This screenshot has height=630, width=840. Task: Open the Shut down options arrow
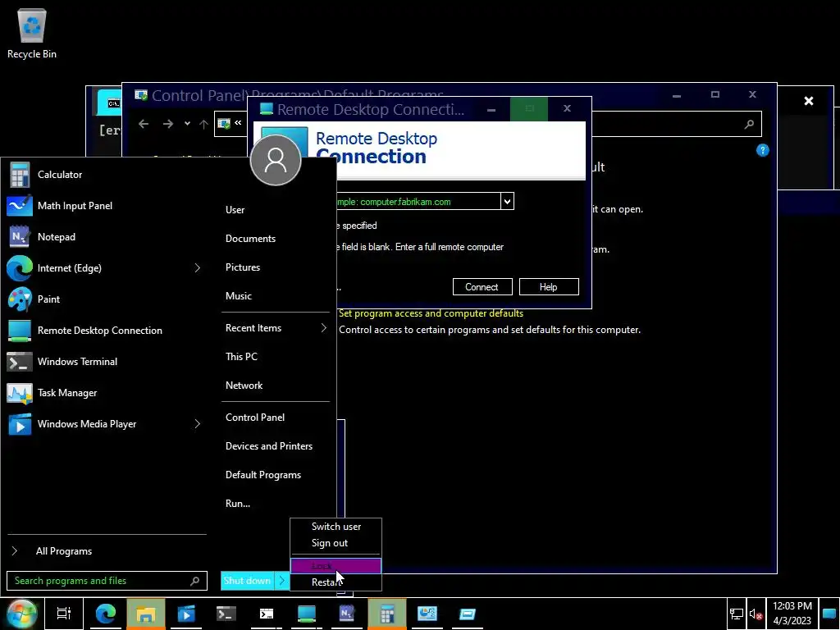(x=282, y=581)
